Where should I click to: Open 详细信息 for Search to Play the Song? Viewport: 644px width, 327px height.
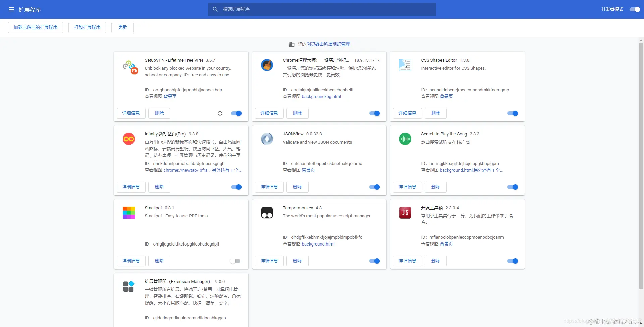[408, 187]
